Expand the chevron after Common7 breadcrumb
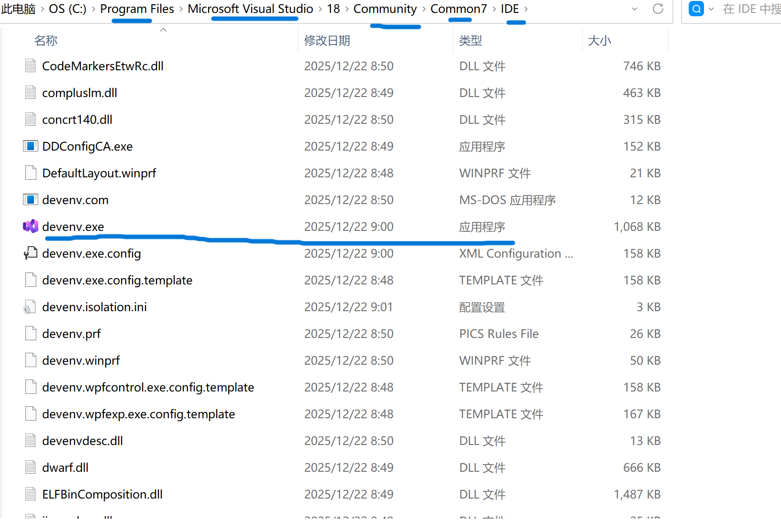Image resolution: width=781 pixels, height=532 pixels. pos(494,9)
